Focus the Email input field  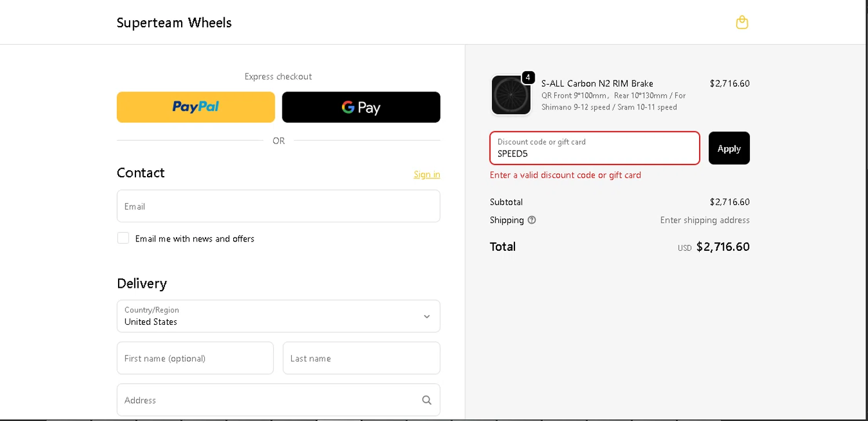278,206
